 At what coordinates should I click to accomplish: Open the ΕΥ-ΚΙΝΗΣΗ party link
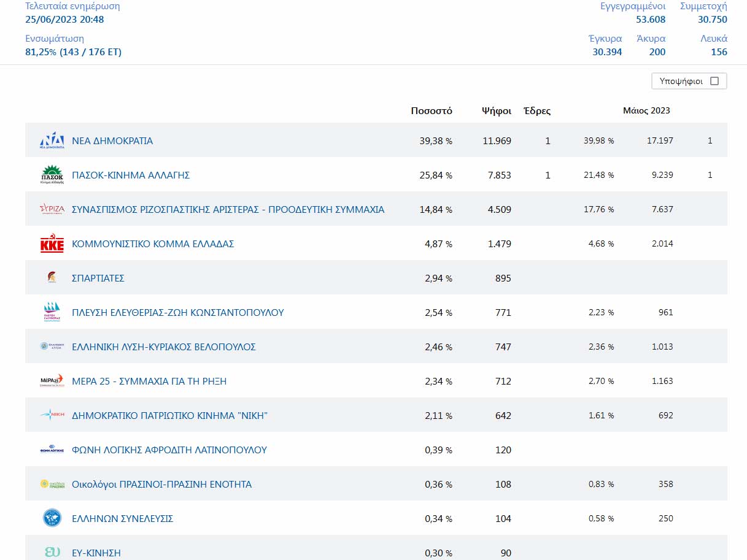pyautogui.click(x=96, y=553)
